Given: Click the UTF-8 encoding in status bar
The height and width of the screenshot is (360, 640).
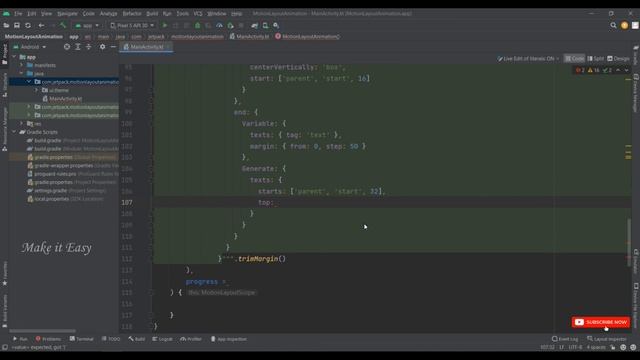Looking at the screenshot, I should coord(575,347).
